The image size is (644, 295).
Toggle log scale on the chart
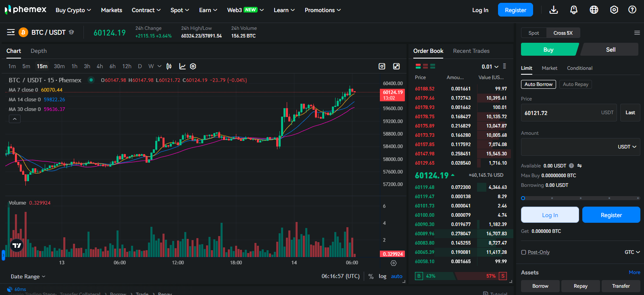click(382, 276)
